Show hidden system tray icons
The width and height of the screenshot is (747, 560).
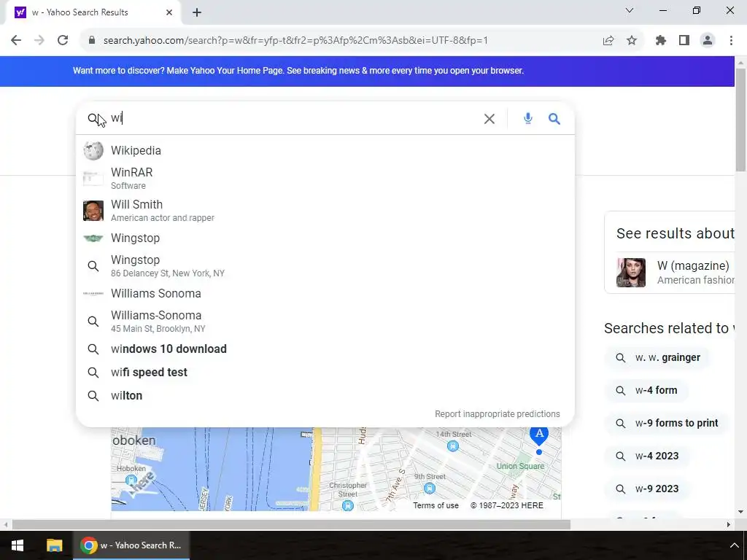point(734,545)
